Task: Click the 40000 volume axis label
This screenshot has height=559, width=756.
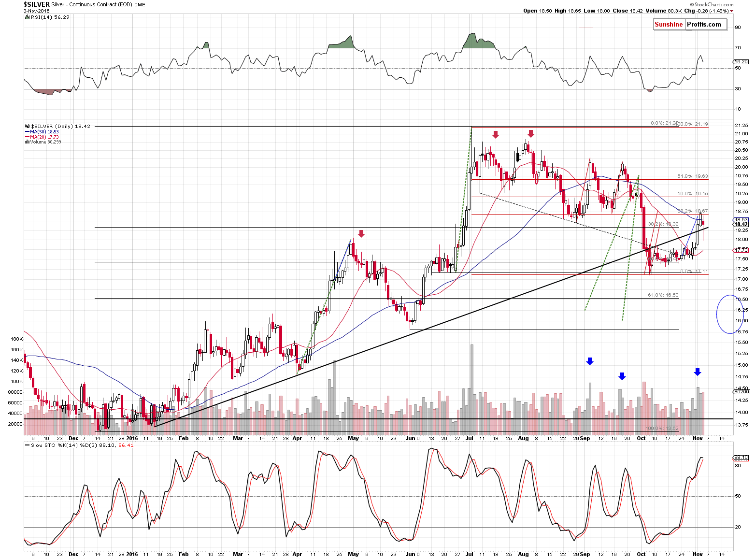Action: pos(15,414)
